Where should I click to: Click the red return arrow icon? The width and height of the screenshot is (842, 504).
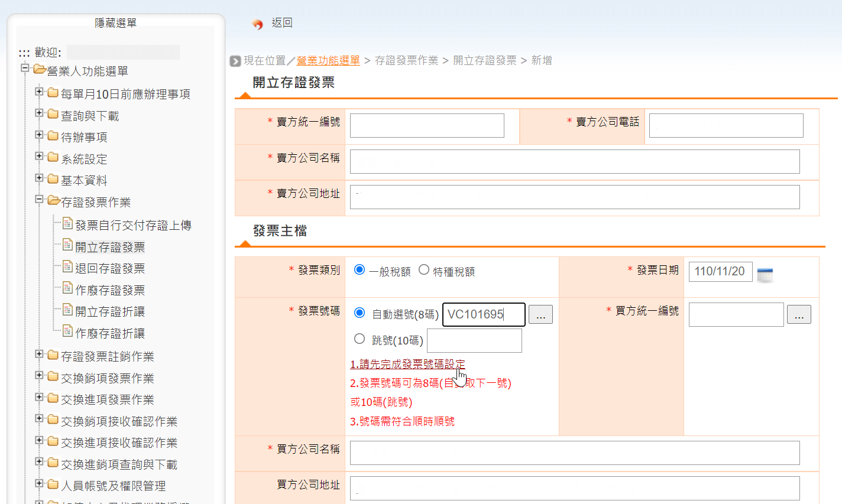257,24
